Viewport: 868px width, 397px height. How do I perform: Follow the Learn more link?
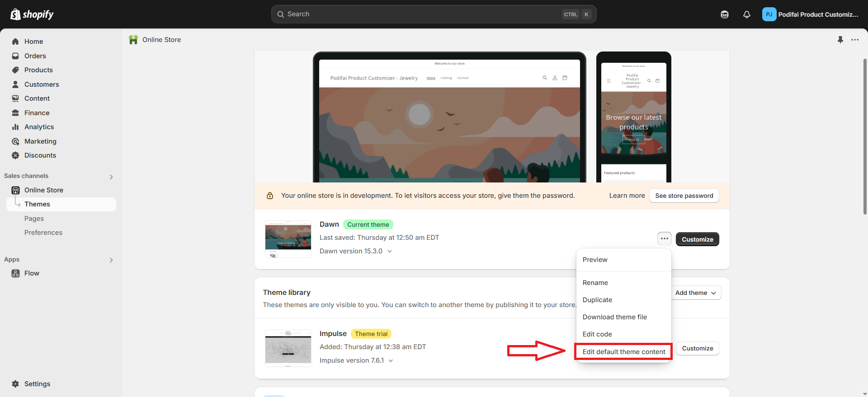click(x=627, y=196)
